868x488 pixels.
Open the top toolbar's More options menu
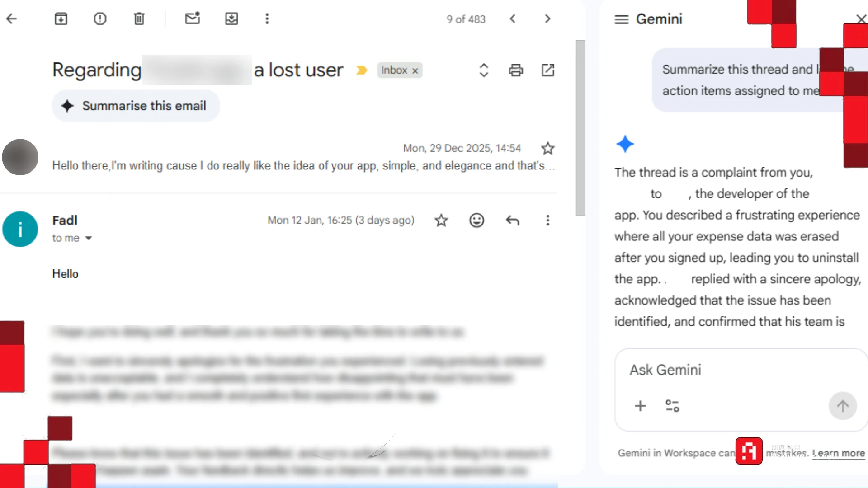point(267,19)
